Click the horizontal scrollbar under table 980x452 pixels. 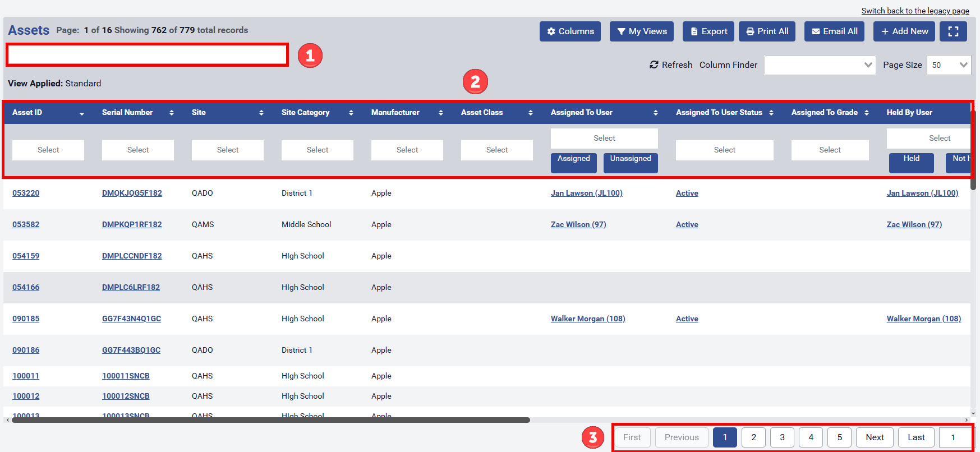pos(271,420)
